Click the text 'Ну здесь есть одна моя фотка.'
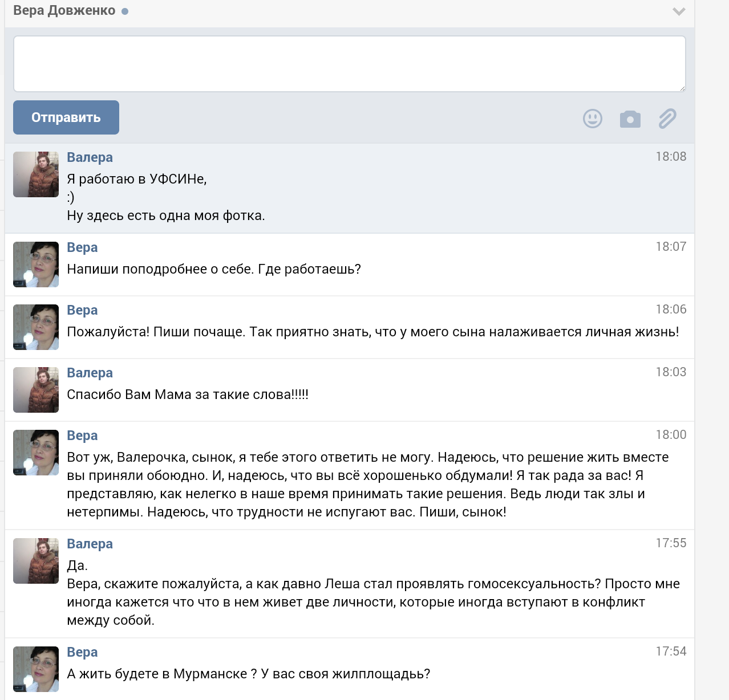The height and width of the screenshot is (700, 729). pos(166,215)
